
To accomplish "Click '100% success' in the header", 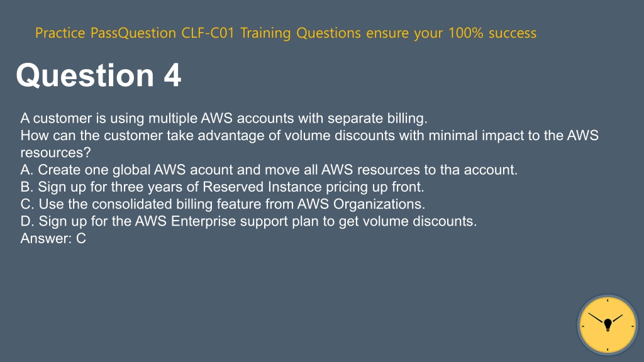I will point(492,33).
